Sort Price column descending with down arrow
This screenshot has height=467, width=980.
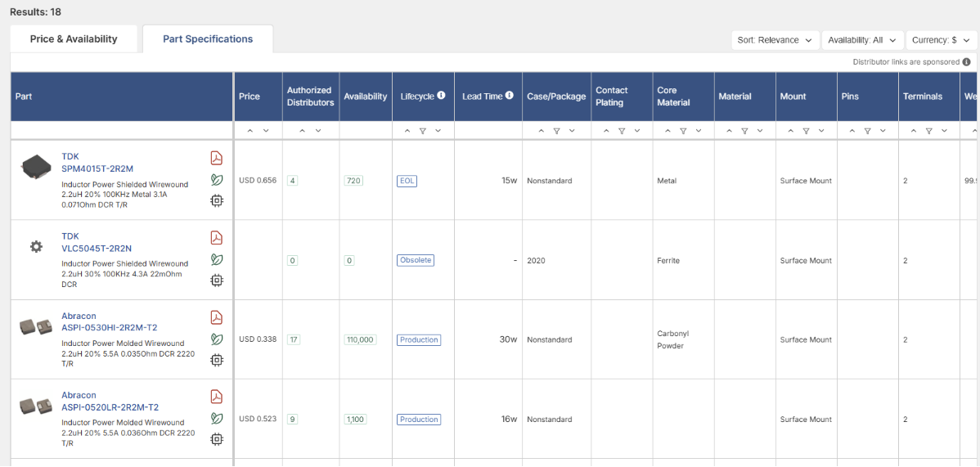pyautogui.click(x=266, y=131)
